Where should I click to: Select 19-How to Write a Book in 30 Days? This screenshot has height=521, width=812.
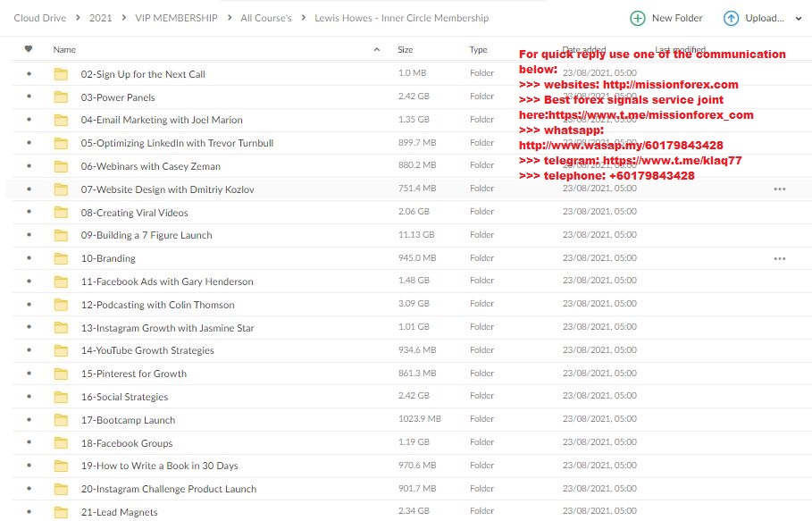pyautogui.click(x=160, y=466)
